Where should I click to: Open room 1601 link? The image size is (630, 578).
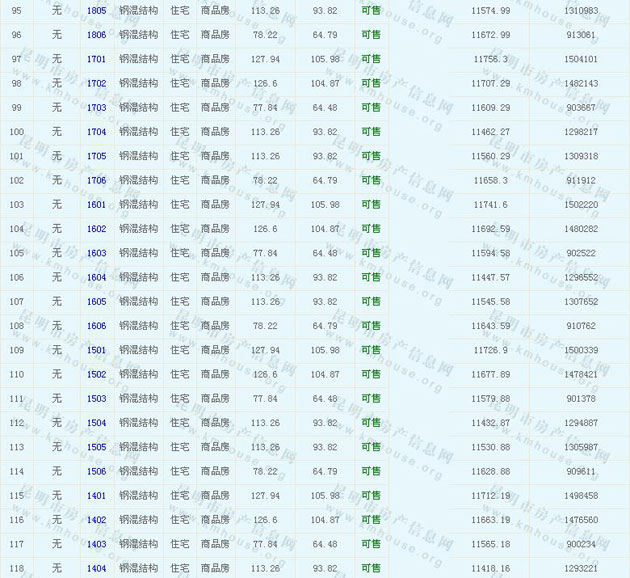coord(96,204)
